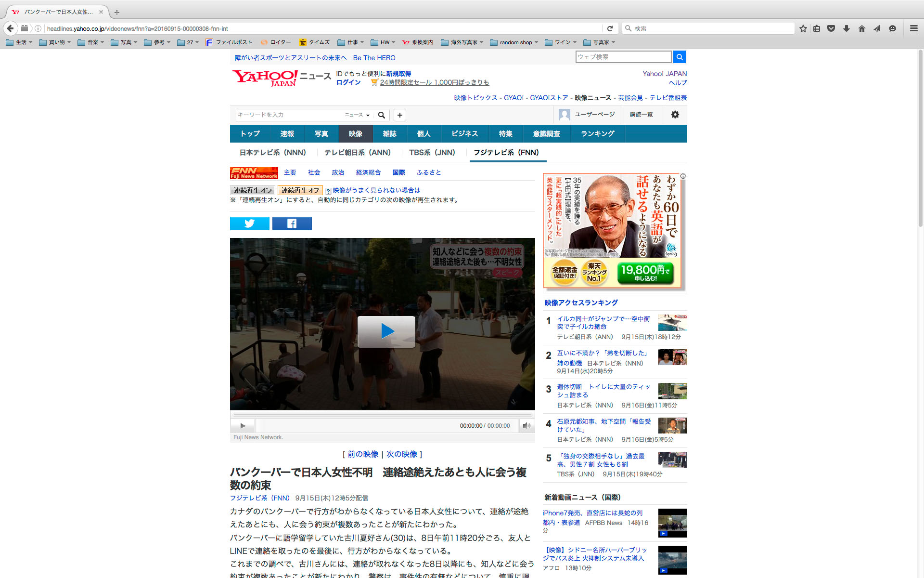Select the TBS系 (JNN) tab

(x=432, y=153)
